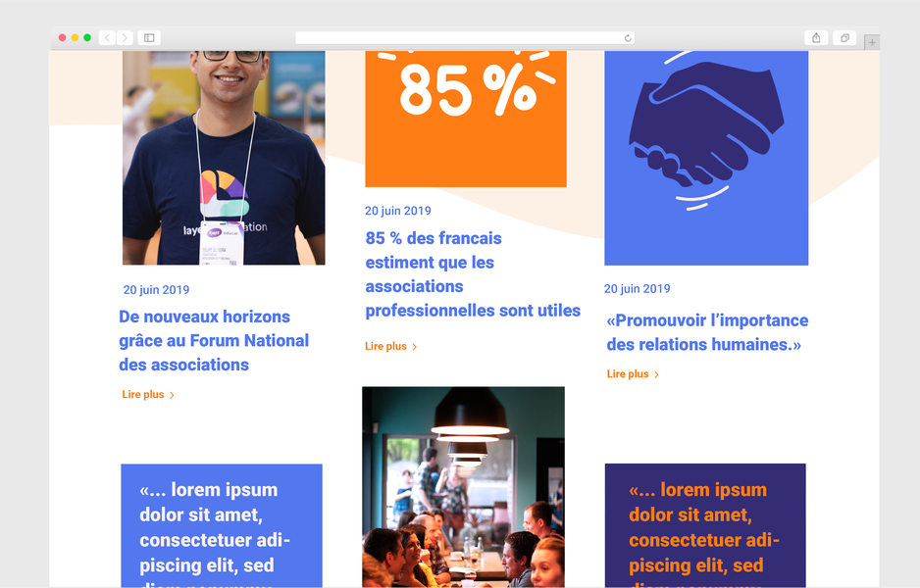
Task: Click the orange 85 % image
Action: pos(466,119)
